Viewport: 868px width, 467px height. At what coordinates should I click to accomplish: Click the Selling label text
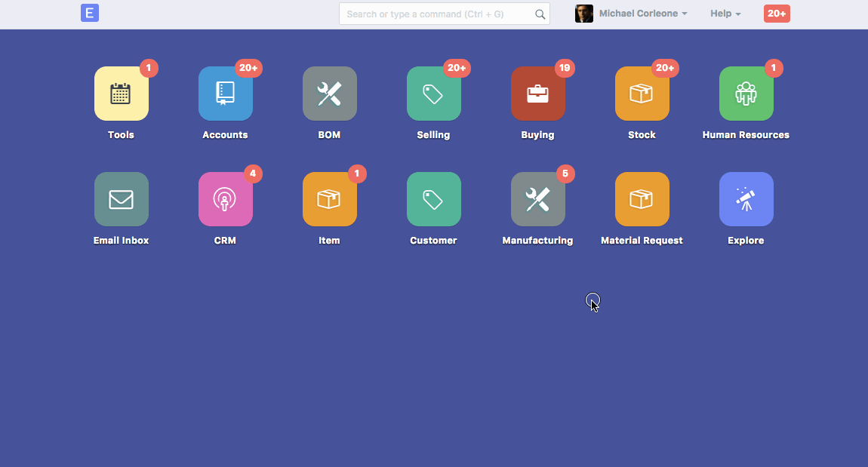tap(433, 135)
